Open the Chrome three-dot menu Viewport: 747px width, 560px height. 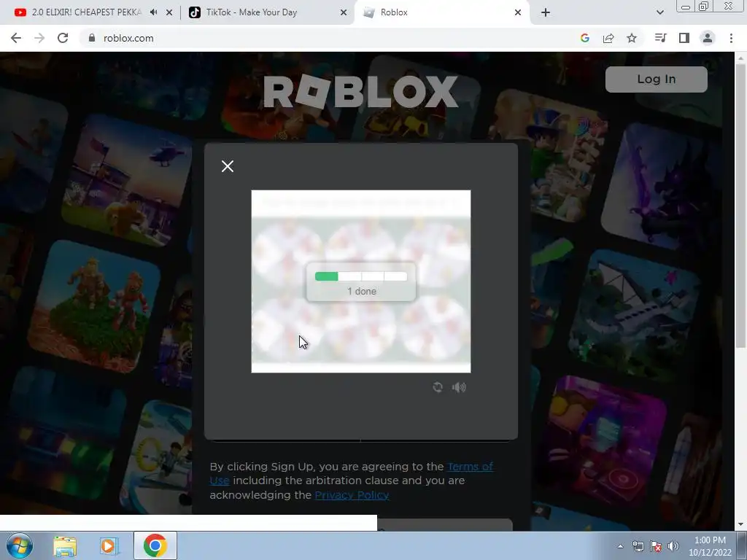(x=731, y=38)
